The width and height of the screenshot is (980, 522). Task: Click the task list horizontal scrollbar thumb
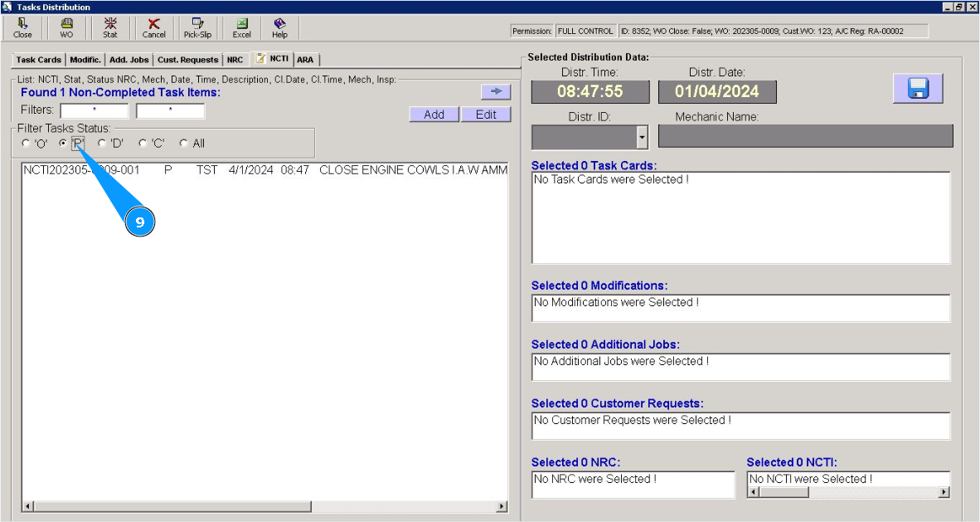(172, 506)
